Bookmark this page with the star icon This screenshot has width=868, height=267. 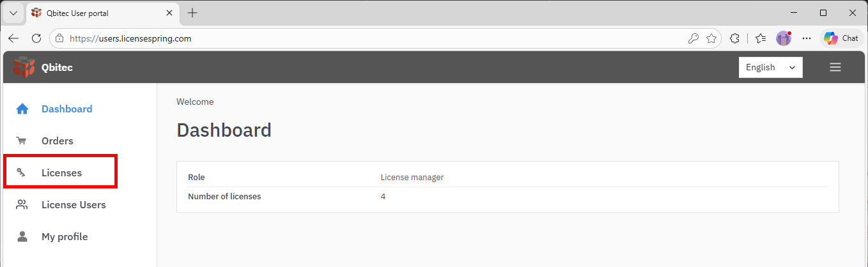coord(711,38)
